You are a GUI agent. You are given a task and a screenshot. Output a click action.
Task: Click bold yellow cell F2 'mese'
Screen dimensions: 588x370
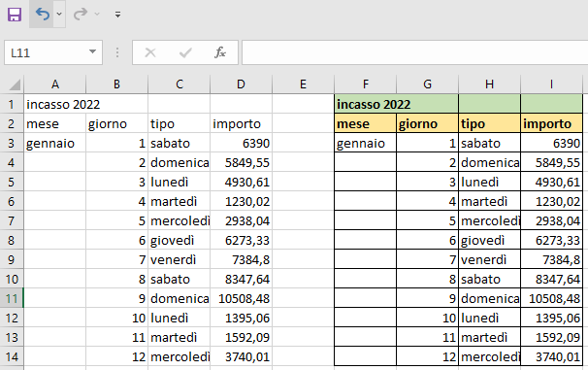[x=365, y=123]
